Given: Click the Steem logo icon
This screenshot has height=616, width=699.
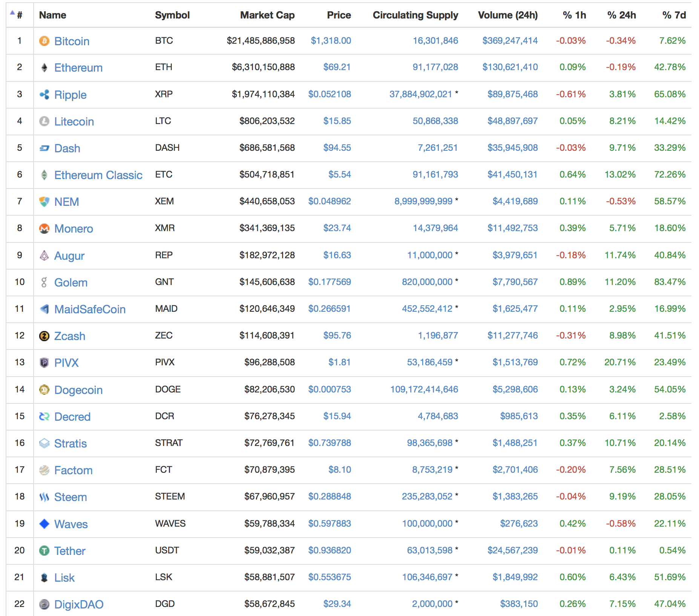Looking at the screenshot, I should (x=44, y=497).
